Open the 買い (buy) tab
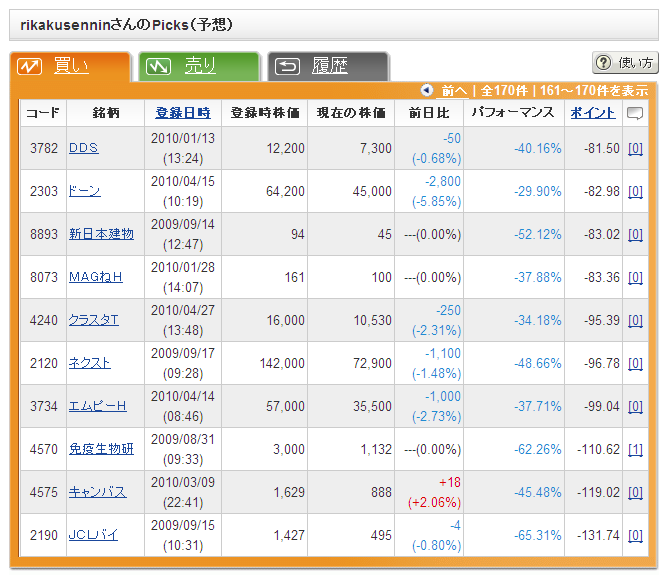The height and width of the screenshot is (575, 664). pos(70,67)
